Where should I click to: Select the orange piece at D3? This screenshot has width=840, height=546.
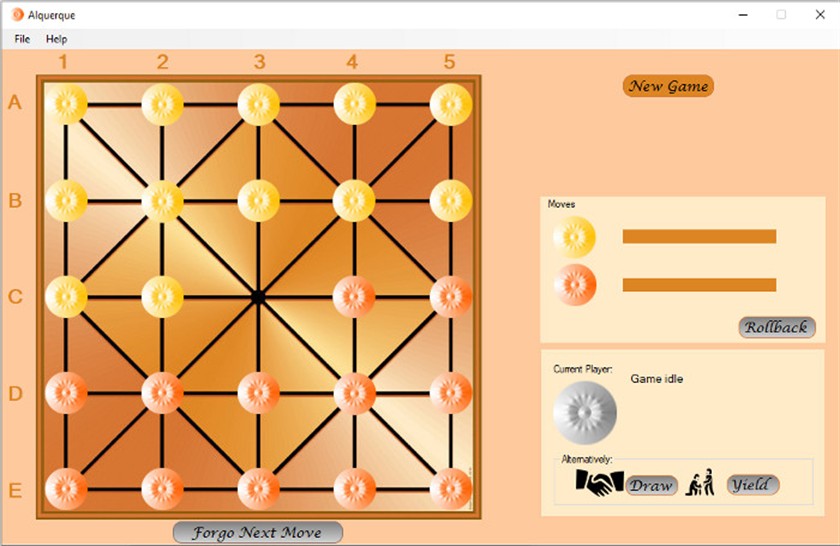pyautogui.click(x=258, y=393)
